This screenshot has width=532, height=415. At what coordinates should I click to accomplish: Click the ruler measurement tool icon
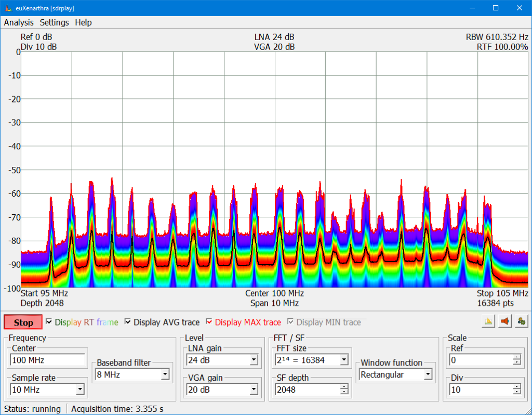point(488,322)
